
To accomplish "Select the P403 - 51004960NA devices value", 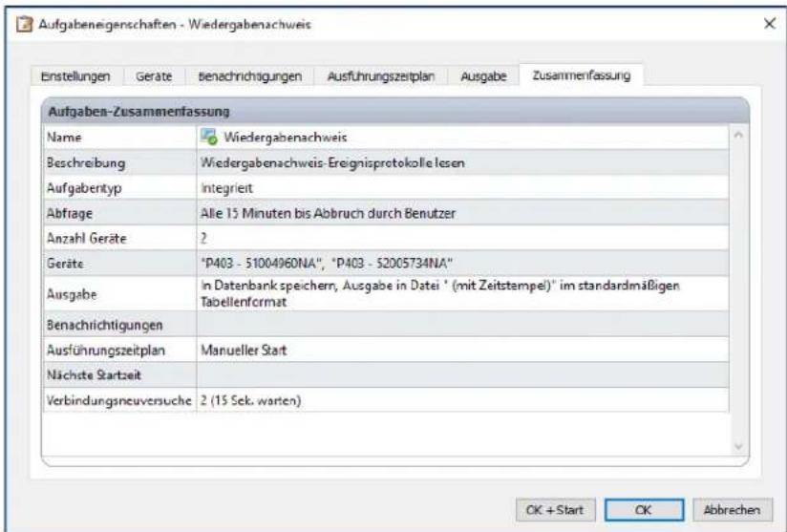I will pos(327,263).
